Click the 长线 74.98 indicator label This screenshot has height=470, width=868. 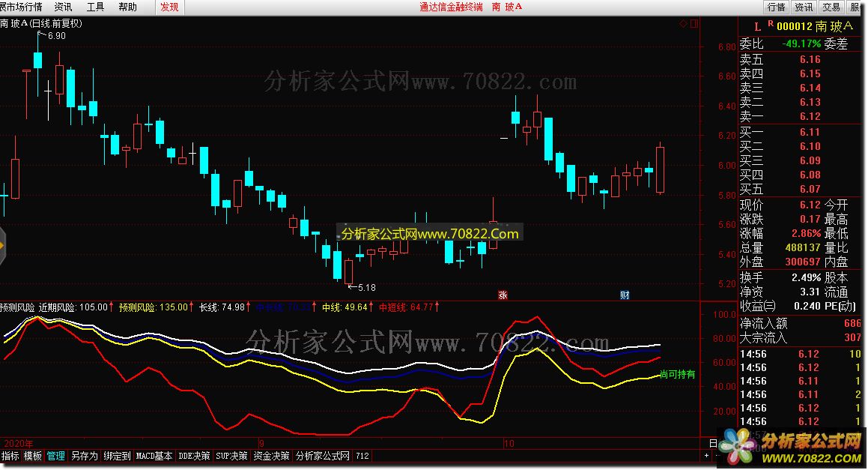222,307
